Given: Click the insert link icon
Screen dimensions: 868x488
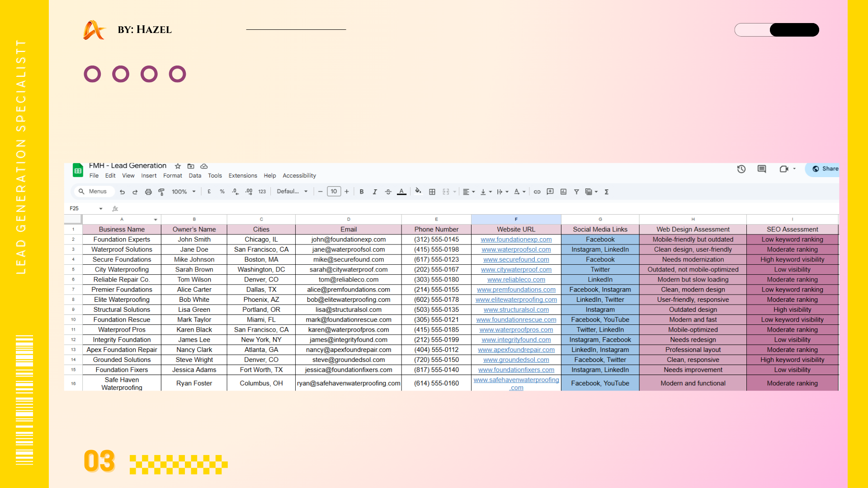Looking at the screenshot, I should click(537, 192).
